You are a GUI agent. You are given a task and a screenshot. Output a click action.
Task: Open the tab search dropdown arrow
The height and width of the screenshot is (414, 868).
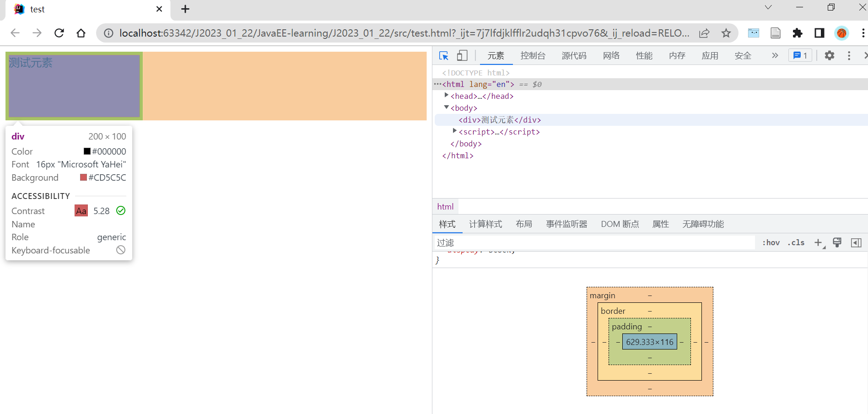point(768,7)
